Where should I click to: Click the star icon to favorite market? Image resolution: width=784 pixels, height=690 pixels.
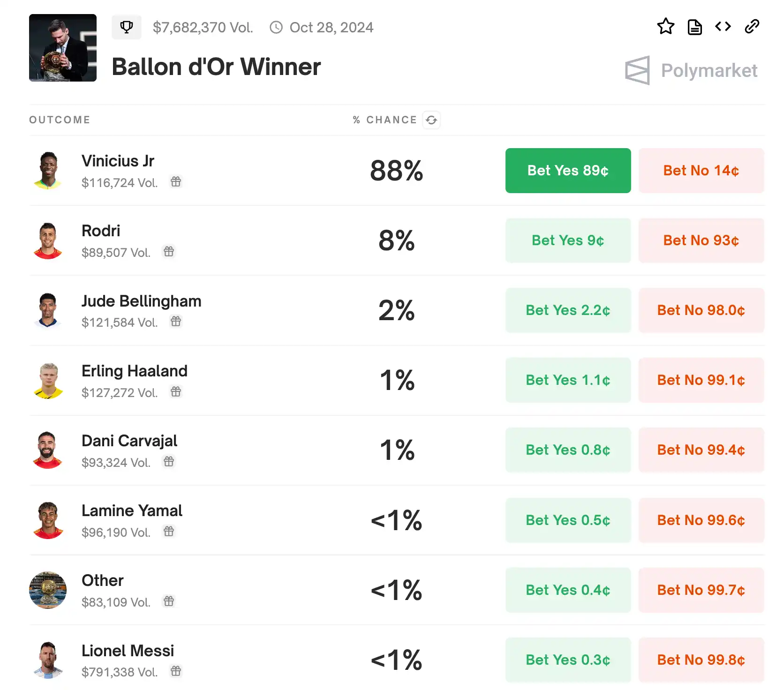[x=665, y=27]
